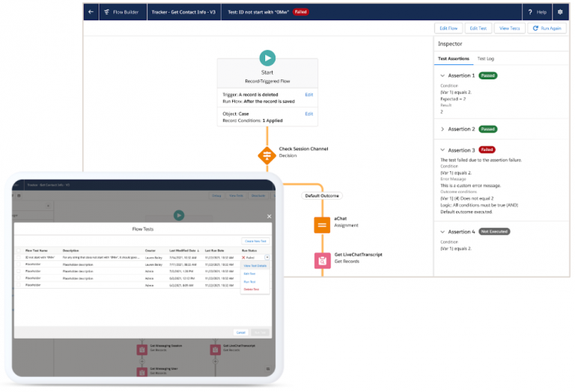Click the back arrow in Flow Builder header
Viewport: 575px width, 392px height.
pyautogui.click(x=91, y=12)
